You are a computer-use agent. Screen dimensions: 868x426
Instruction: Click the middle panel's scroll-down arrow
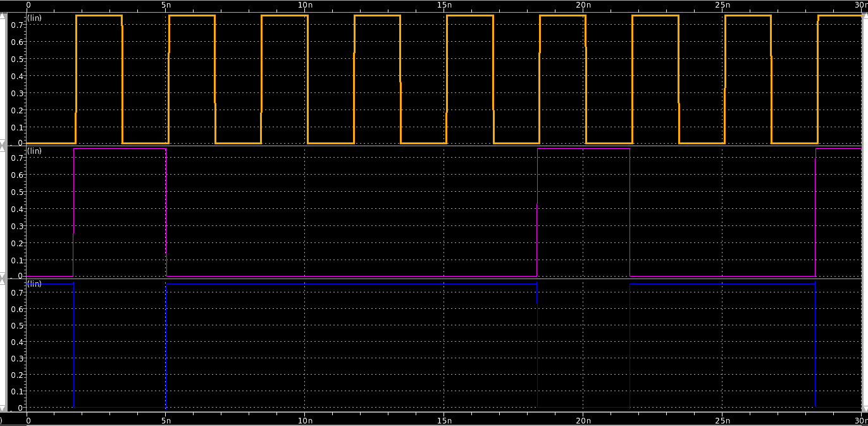[x=3, y=276]
